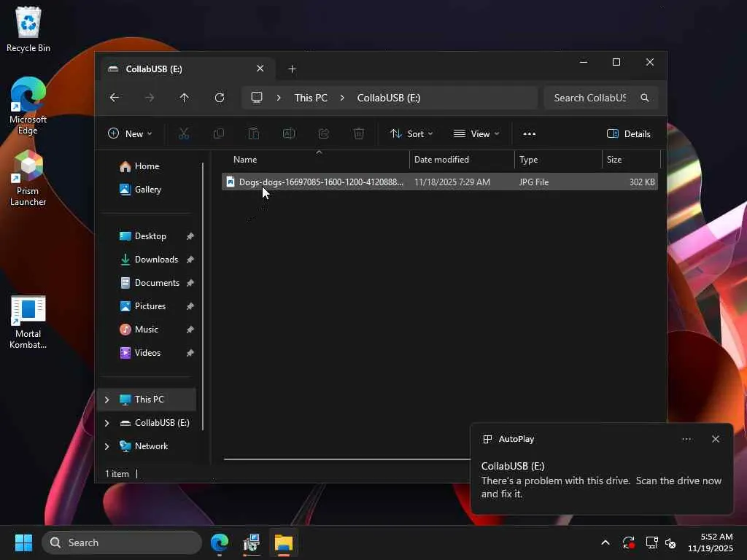Click the Paste toolbar icon
Image resolution: width=747 pixels, height=560 pixels.
click(x=253, y=134)
